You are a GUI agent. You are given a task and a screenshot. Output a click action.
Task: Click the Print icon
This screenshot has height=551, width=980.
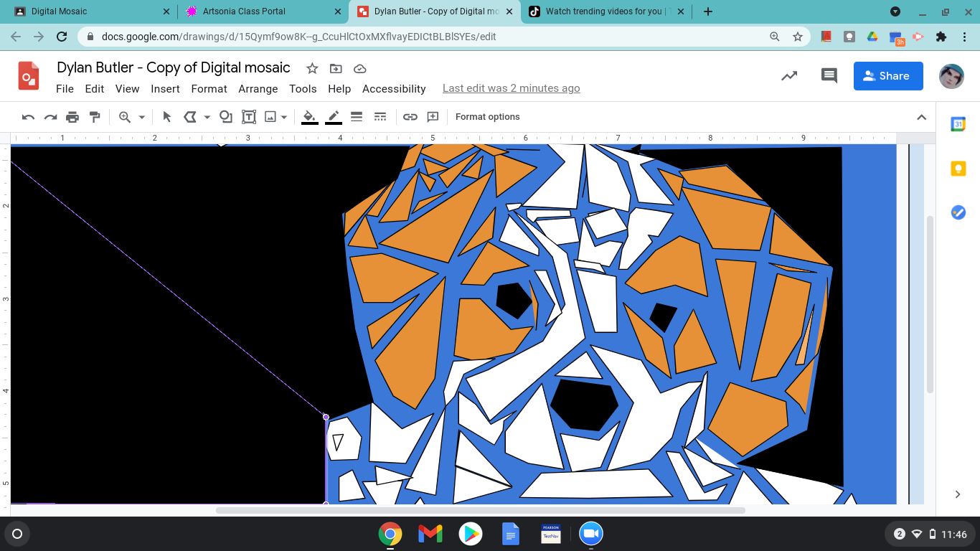pos(72,117)
